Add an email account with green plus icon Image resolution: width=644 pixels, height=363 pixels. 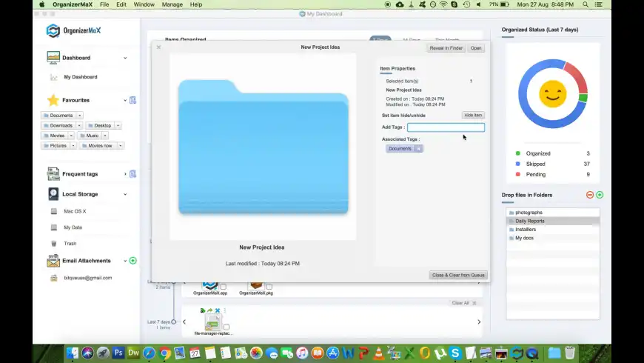pos(133,261)
